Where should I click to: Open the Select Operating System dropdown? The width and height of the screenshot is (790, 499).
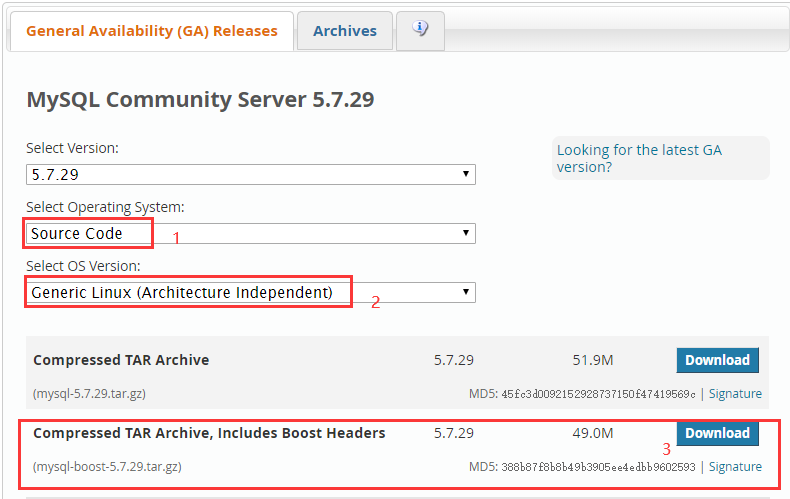coord(251,233)
